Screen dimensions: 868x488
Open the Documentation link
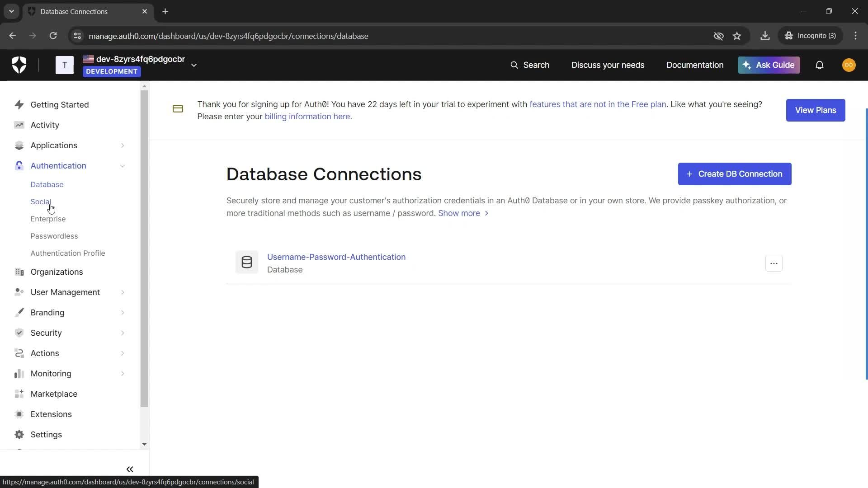click(695, 65)
